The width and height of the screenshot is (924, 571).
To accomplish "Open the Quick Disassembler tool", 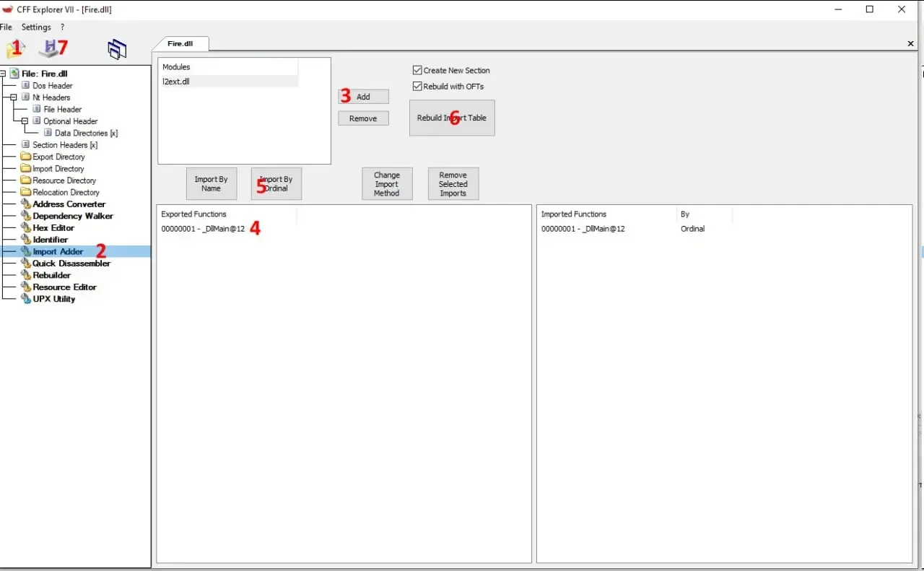I will point(71,263).
